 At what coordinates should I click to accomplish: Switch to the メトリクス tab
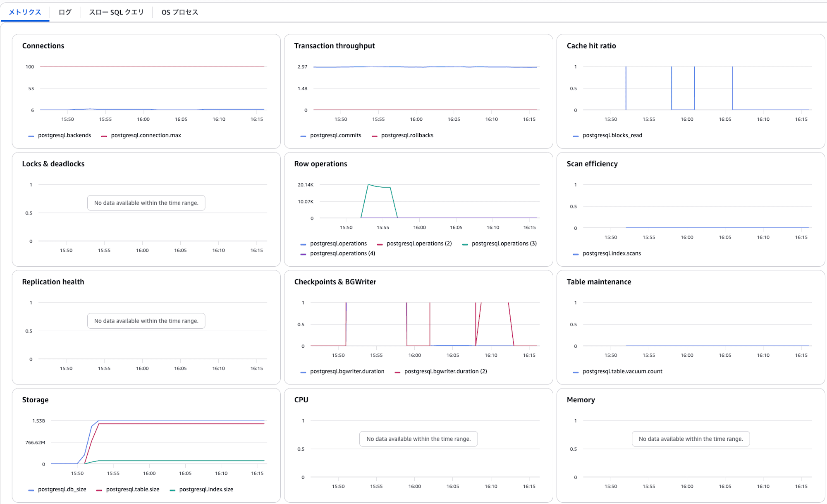pos(25,12)
